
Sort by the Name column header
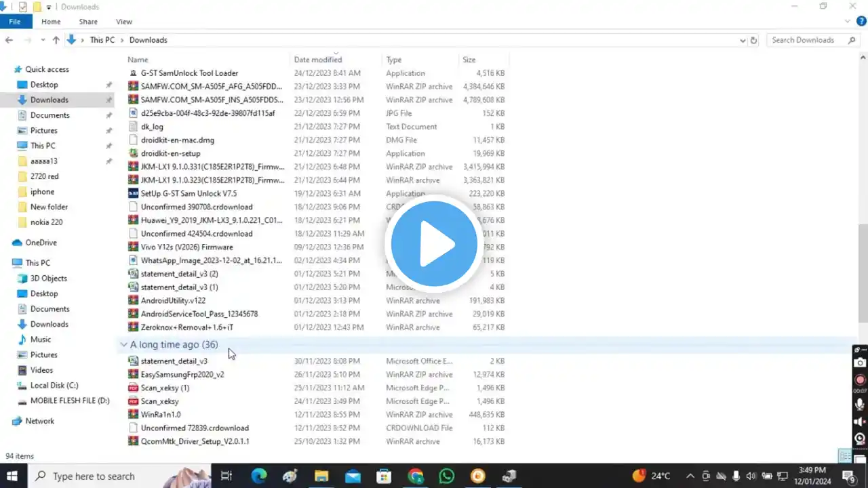coord(138,60)
